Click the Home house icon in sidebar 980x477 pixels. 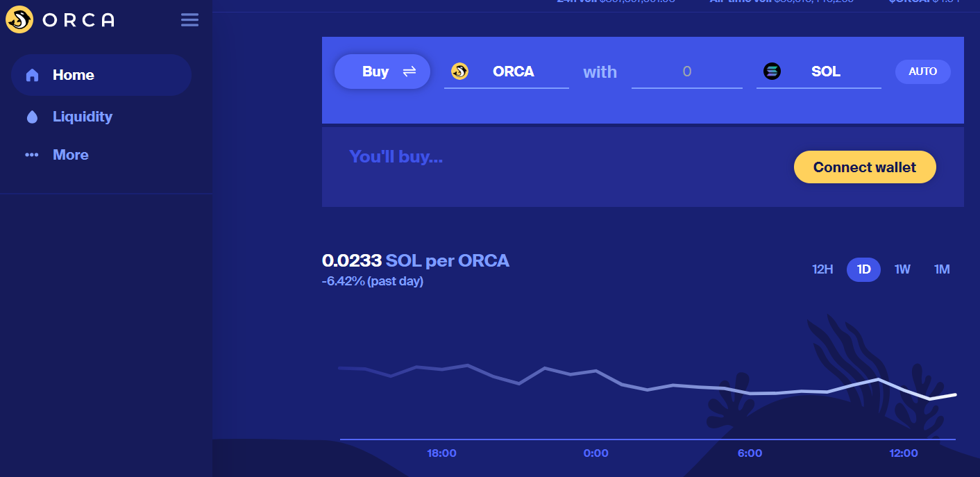pyautogui.click(x=31, y=74)
